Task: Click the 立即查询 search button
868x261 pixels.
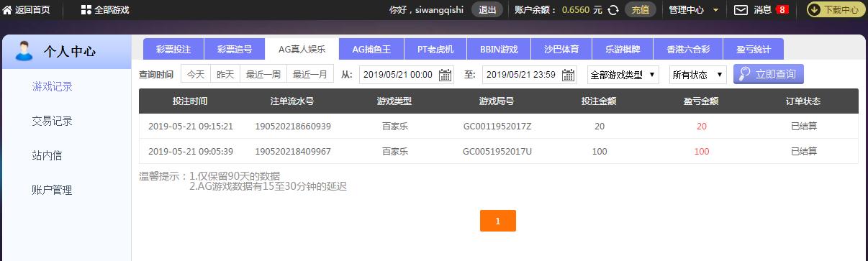Action: coord(768,75)
